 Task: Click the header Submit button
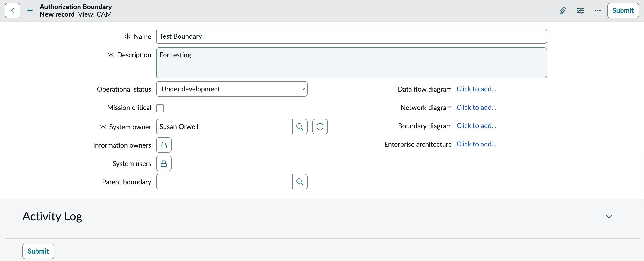[x=623, y=10]
